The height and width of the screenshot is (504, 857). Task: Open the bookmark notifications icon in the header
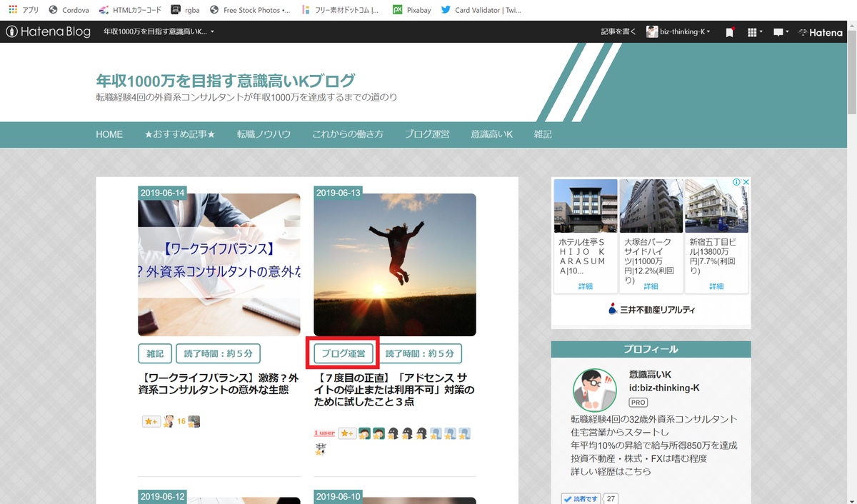point(729,31)
